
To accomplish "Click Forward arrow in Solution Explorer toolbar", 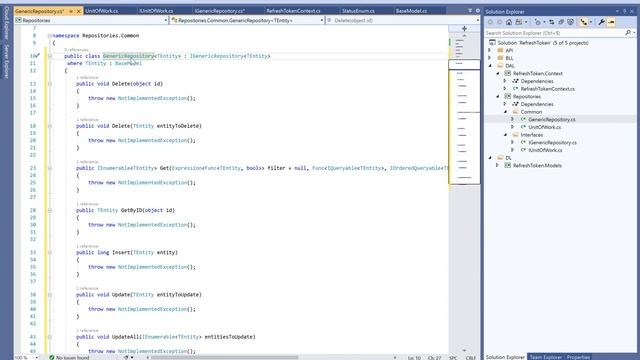I will tap(499, 22).
